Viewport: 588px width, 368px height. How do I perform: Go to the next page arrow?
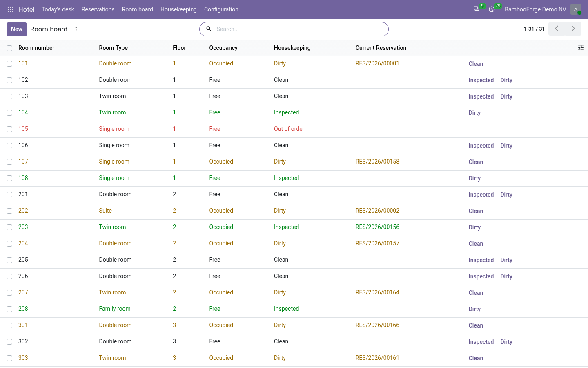[573, 29]
